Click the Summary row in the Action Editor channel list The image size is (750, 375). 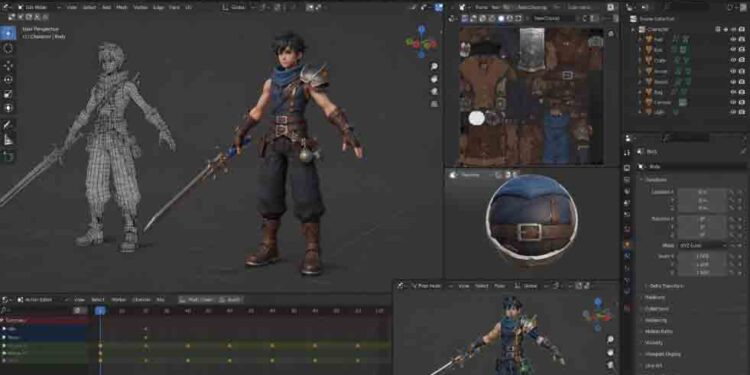(x=44, y=320)
